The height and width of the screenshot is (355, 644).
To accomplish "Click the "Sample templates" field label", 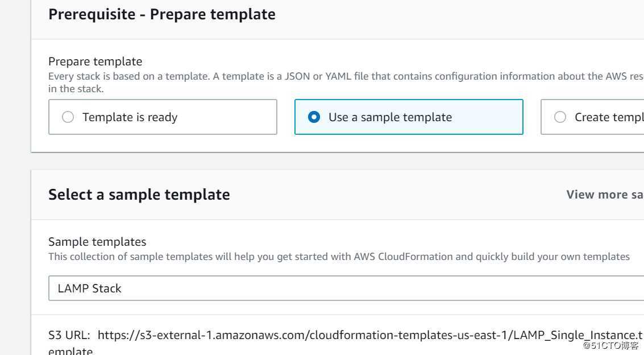I will [97, 242].
